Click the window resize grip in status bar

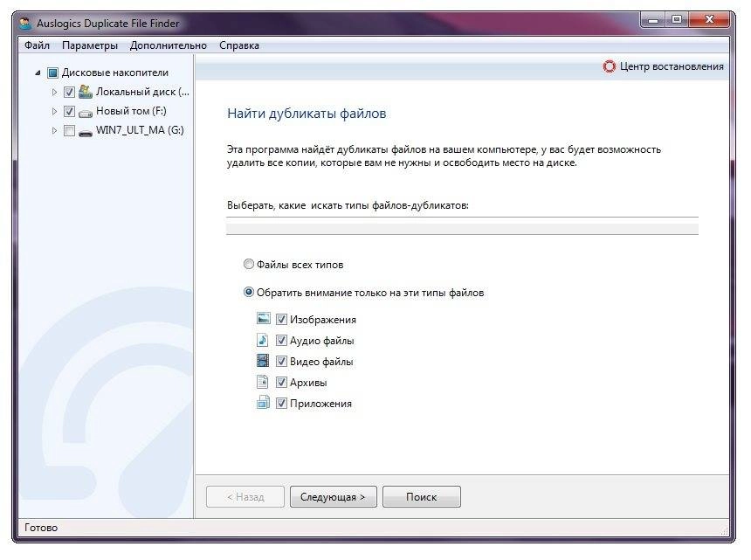[x=724, y=531]
